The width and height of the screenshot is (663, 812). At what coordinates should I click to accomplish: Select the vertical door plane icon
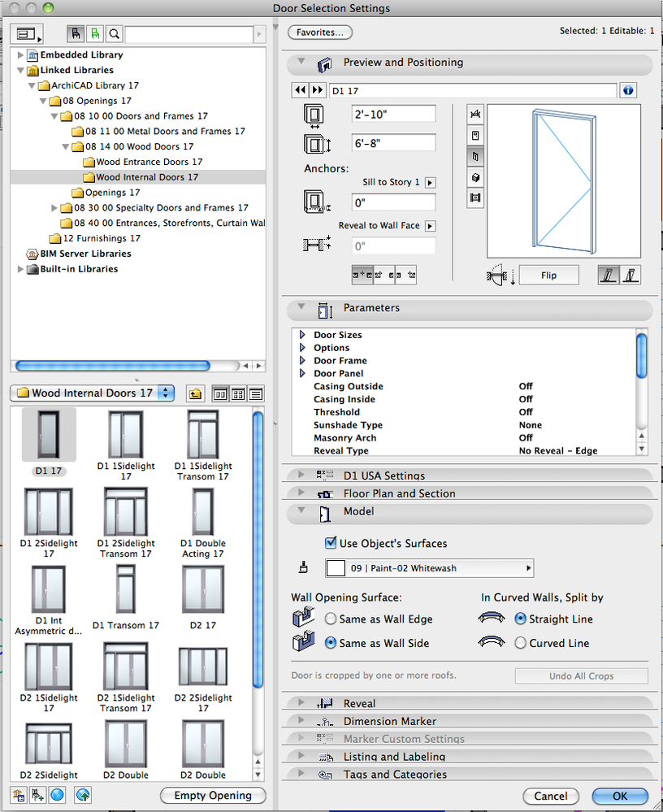[608, 275]
